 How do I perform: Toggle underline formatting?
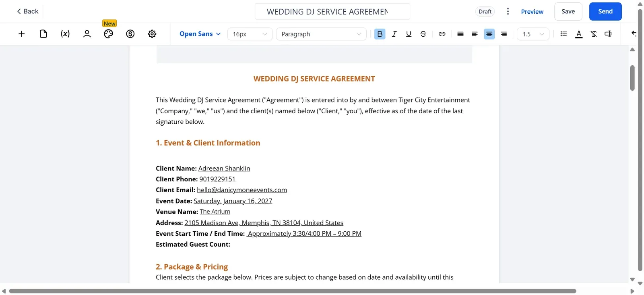click(x=409, y=34)
